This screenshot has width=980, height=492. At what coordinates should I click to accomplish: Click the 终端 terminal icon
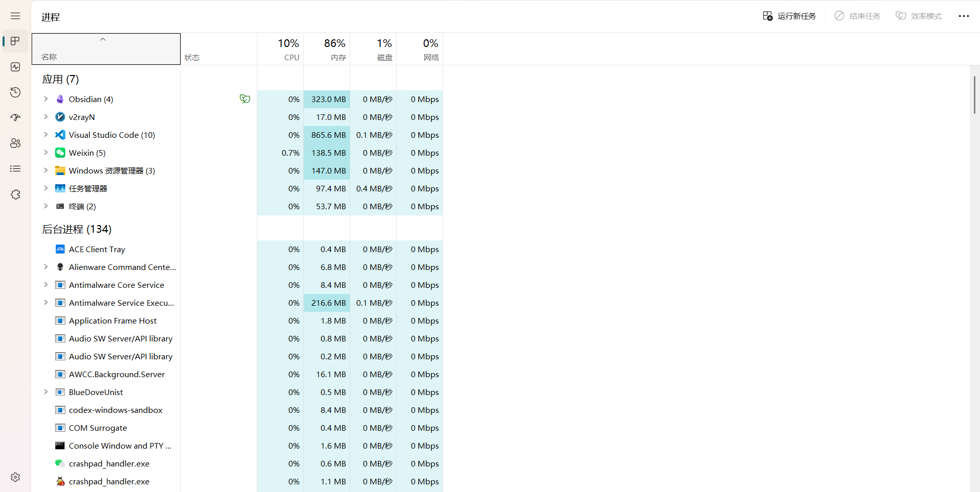(60, 206)
